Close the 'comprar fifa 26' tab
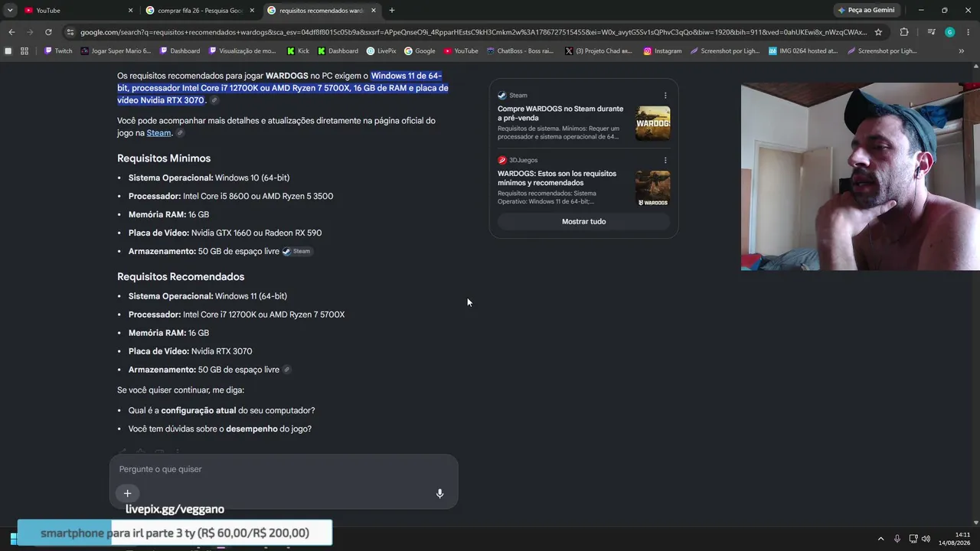Image resolution: width=980 pixels, height=551 pixels. point(252,11)
